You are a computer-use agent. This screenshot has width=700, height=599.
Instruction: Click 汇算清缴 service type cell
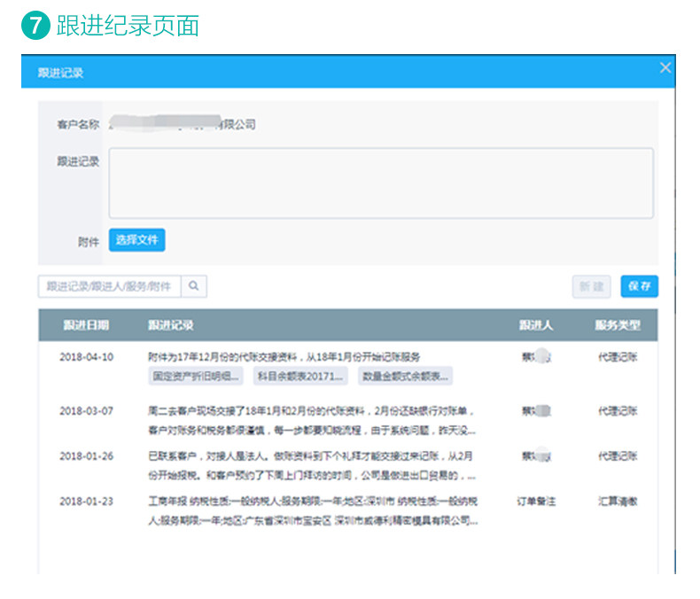618,502
